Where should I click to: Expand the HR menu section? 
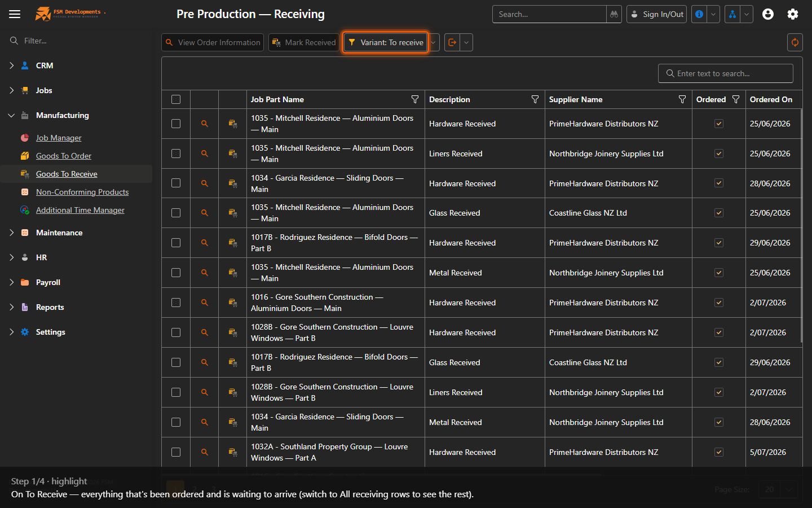[x=11, y=257]
